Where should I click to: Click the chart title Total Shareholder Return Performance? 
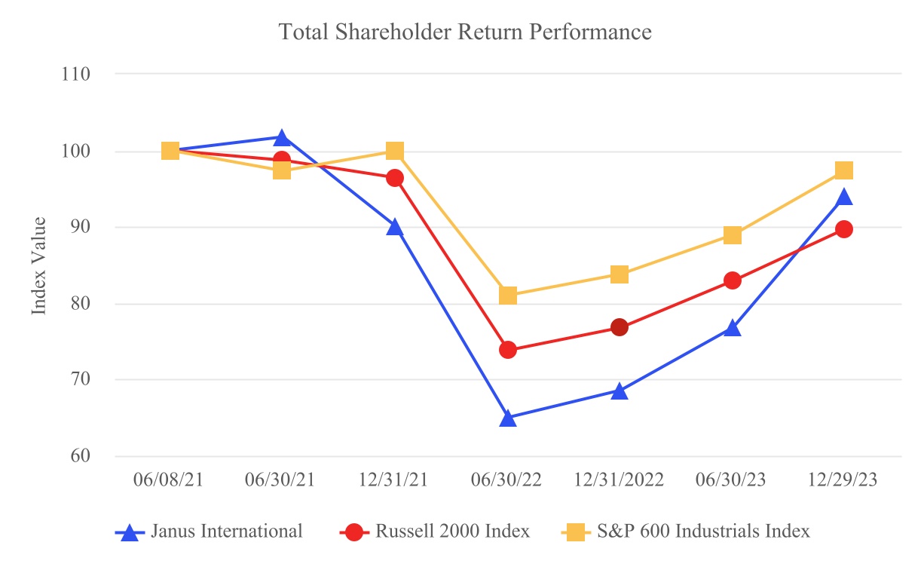465,32
